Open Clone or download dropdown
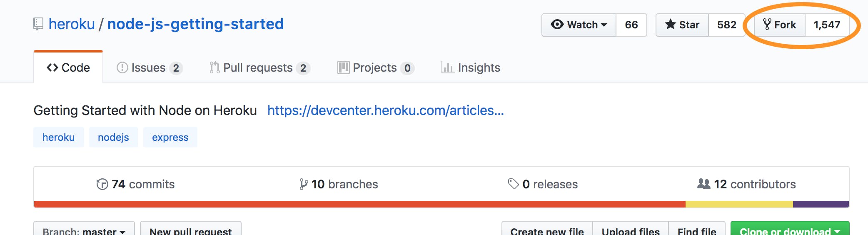Image resolution: width=868 pixels, height=235 pixels. point(790,228)
